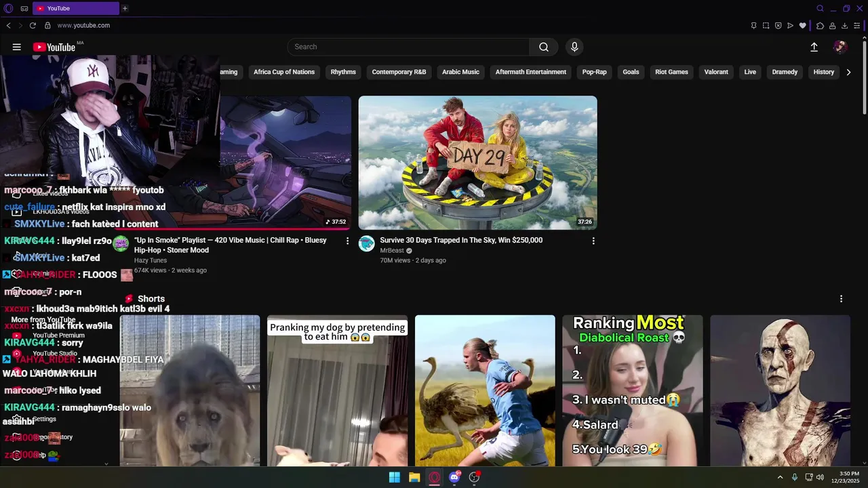Select the Aftermath Entertainment chip
Screen dimensions: 868x488
coord(530,72)
